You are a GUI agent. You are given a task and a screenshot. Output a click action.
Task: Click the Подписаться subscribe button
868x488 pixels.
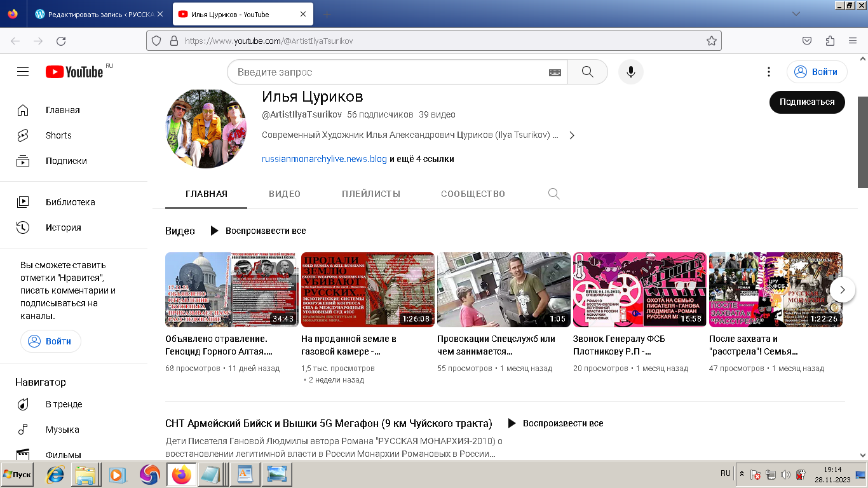point(806,102)
